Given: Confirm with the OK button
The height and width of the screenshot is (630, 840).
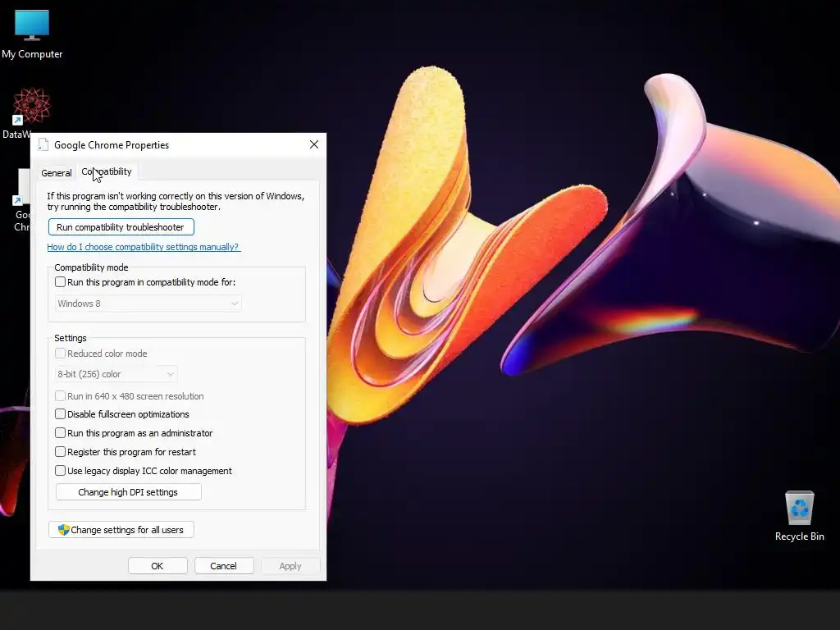Looking at the screenshot, I should click(x=157, y=566).
